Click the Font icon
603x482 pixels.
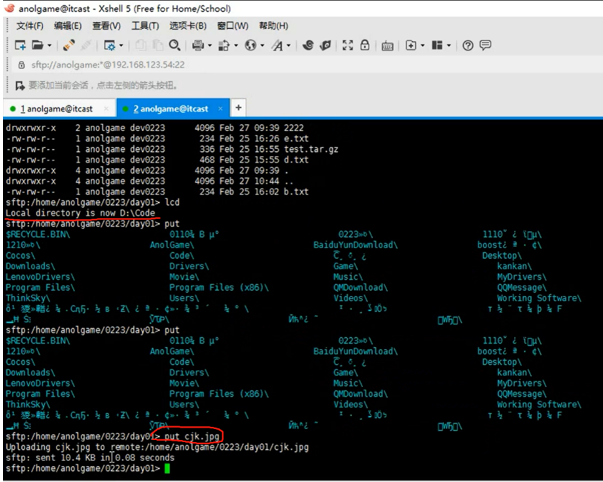[x=277, y=45]
